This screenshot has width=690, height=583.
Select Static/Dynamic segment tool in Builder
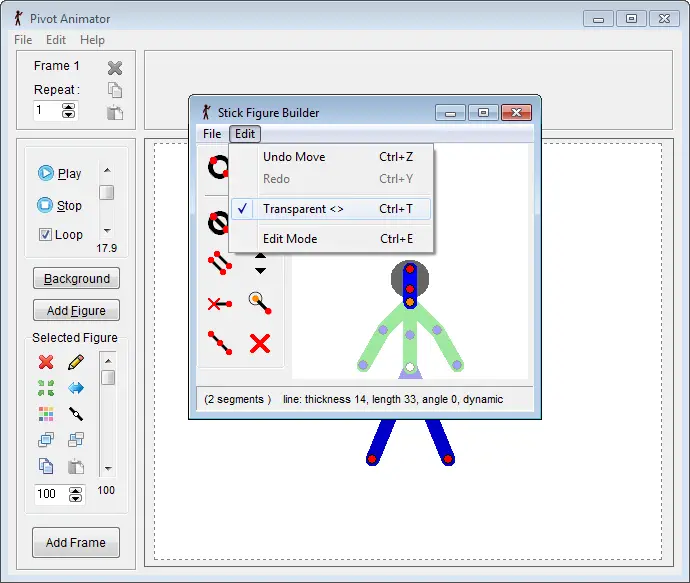pos(220,304)
